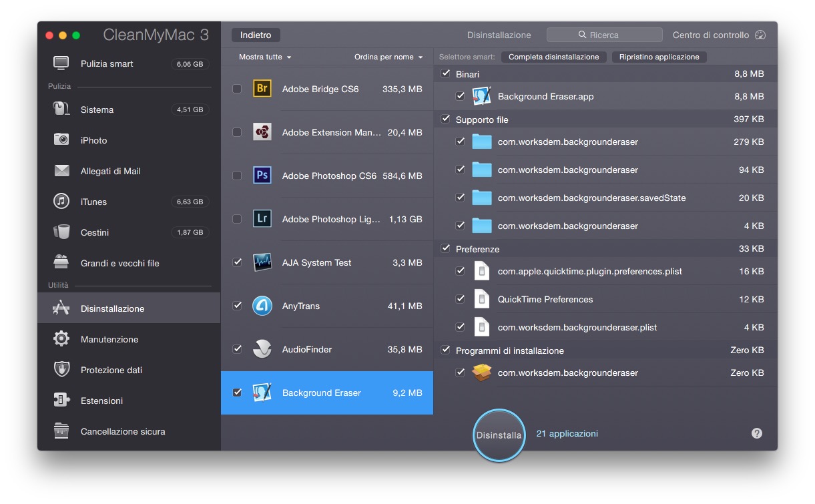The image size is (815, 504).
Task: Select the iPhoto camera icon
Action: 61,140
